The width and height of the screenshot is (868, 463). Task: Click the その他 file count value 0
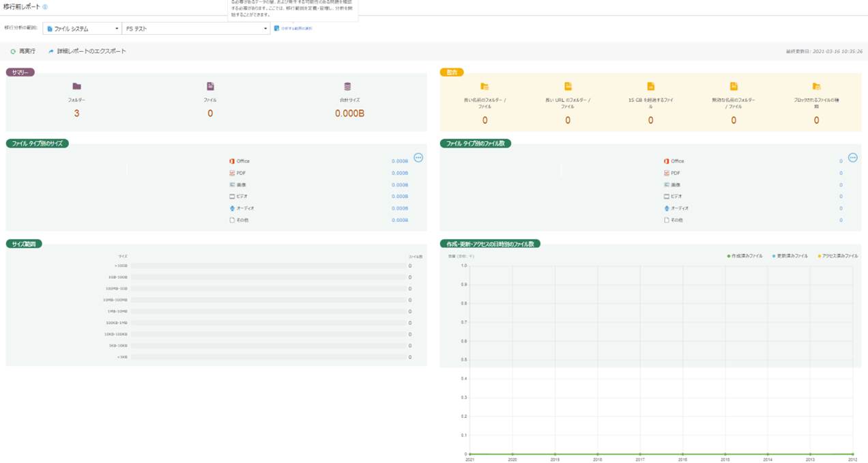click(x=841, y=220)
